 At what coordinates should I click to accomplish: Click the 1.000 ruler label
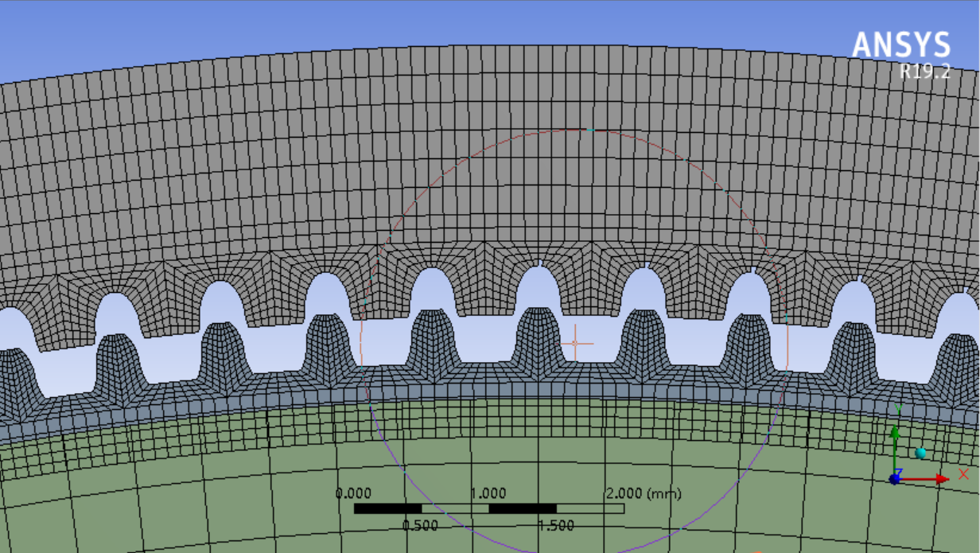(488, 494)
